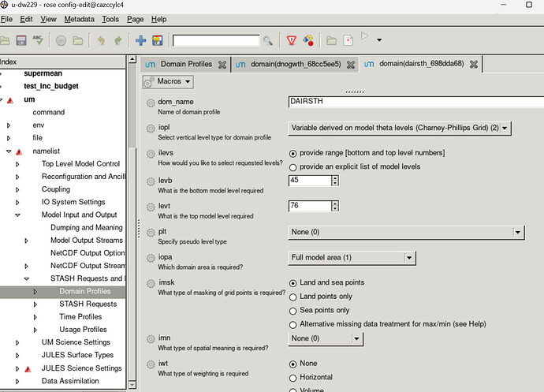Switch to domain(dnogwth_68cc5ee5) tab

pos(296,64)
